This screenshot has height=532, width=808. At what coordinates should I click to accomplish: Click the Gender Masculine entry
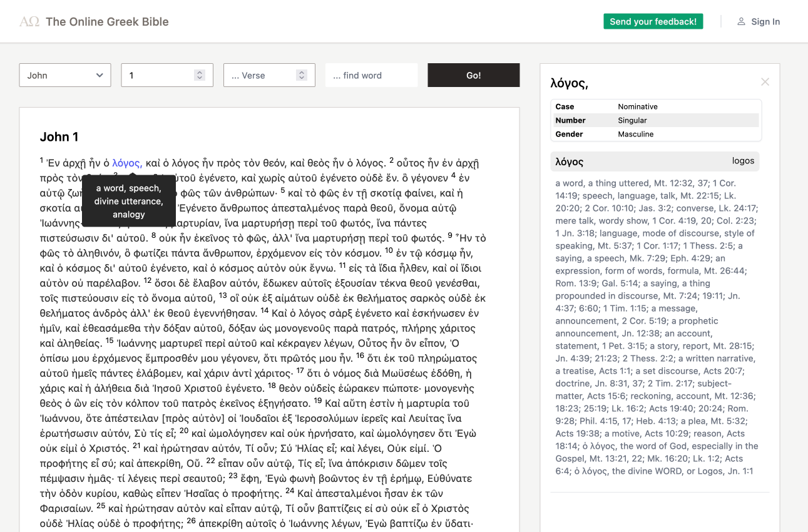(x=655, y=134)
